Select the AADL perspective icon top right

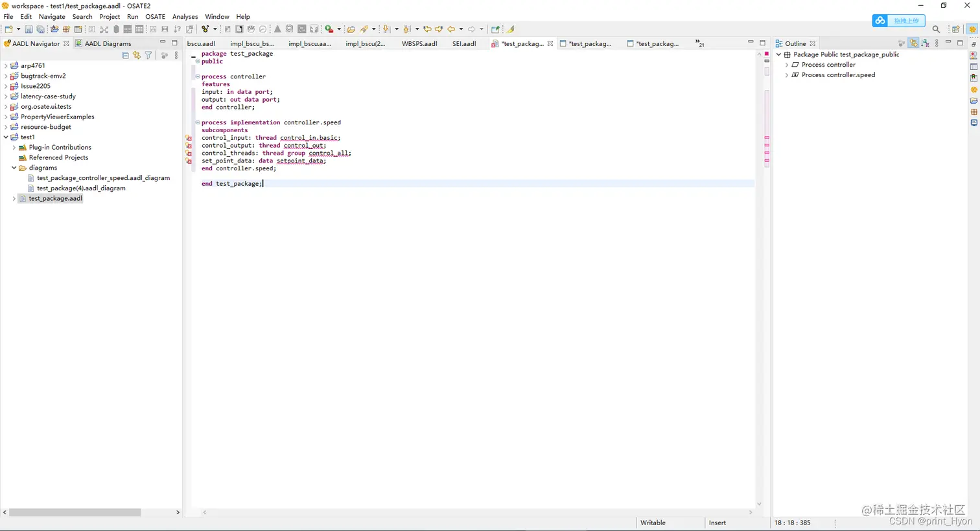click(972, 29)
